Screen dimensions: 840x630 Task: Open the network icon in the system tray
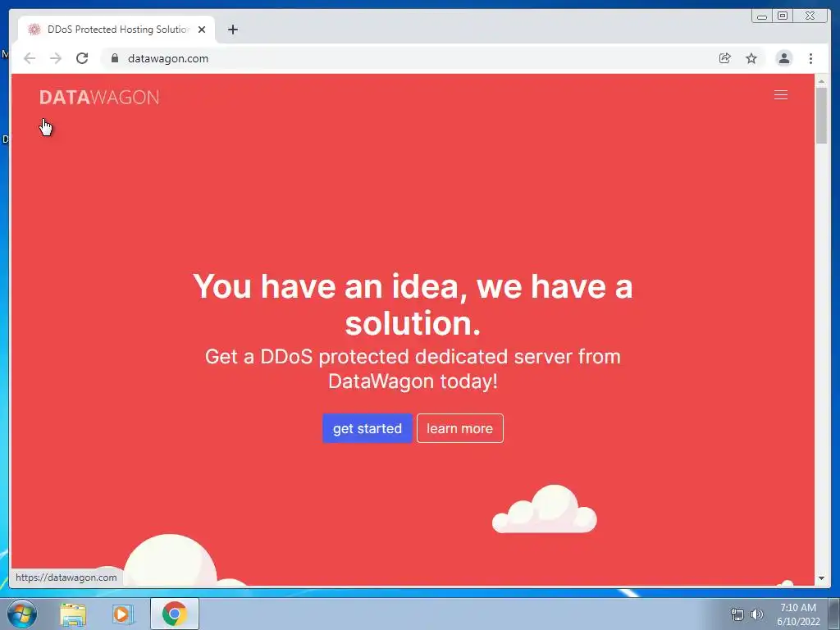coord(737,614)
